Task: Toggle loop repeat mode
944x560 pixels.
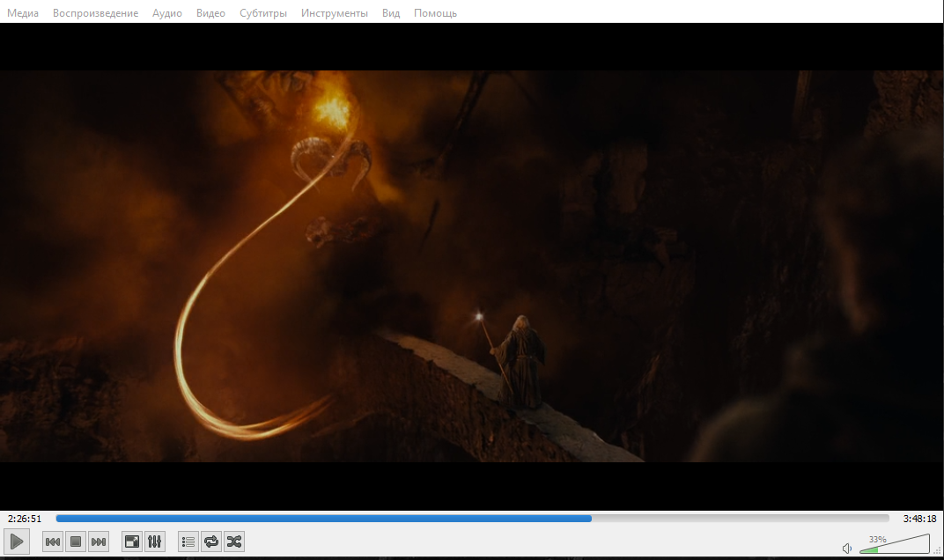Action: click(x=211, y=542)
